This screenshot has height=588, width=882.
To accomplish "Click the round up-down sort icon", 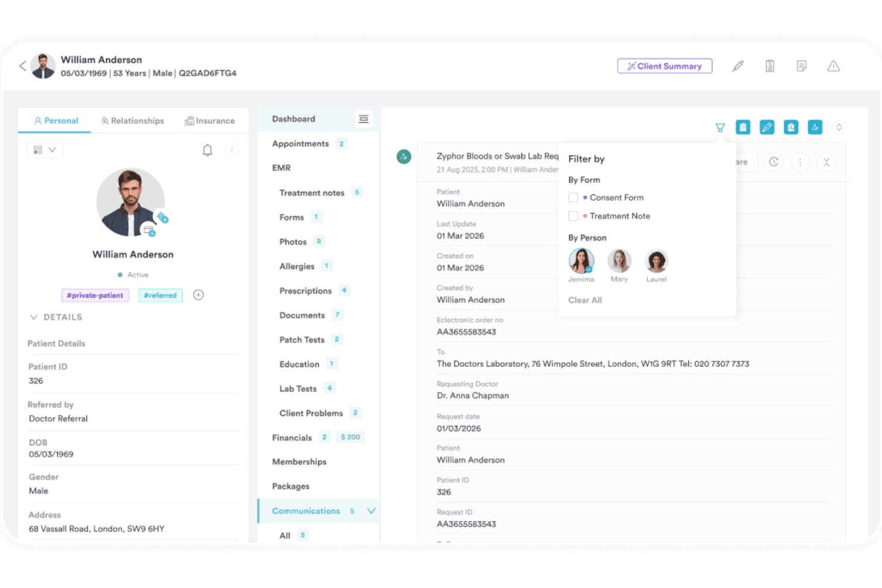I will [x=839, y=127].
